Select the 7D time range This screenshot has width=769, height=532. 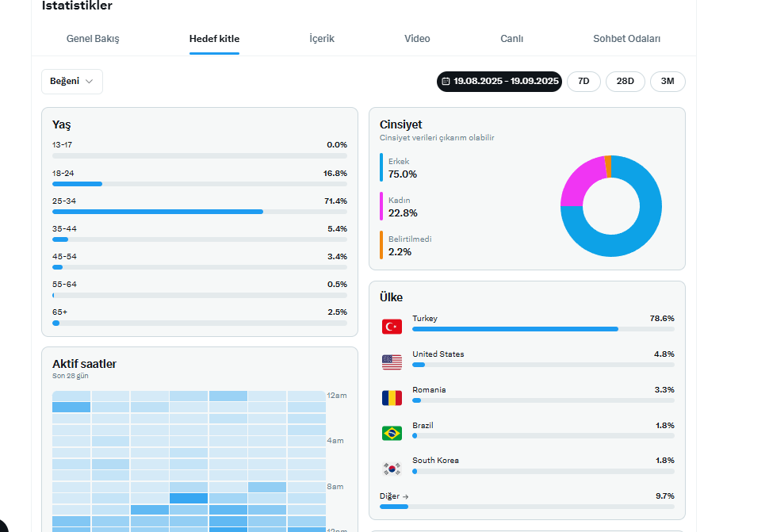coord(583,82)
